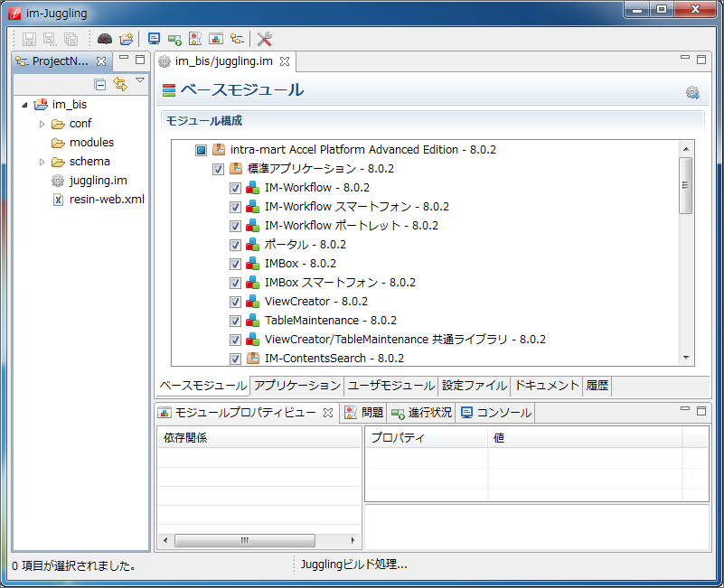Screen dimensions: 724x588
Task: Switch to the 履歴 tab
Action: pos(597,386)
